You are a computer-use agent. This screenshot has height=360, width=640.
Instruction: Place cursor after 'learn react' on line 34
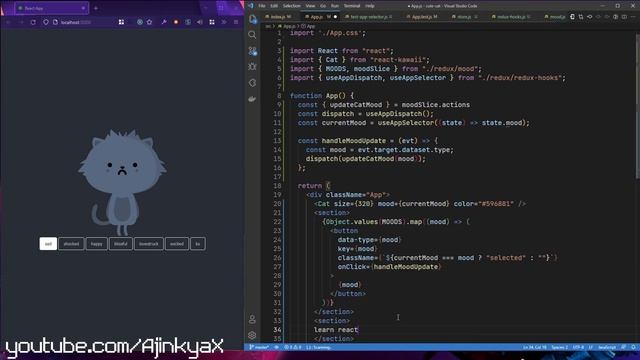point(358,330)
